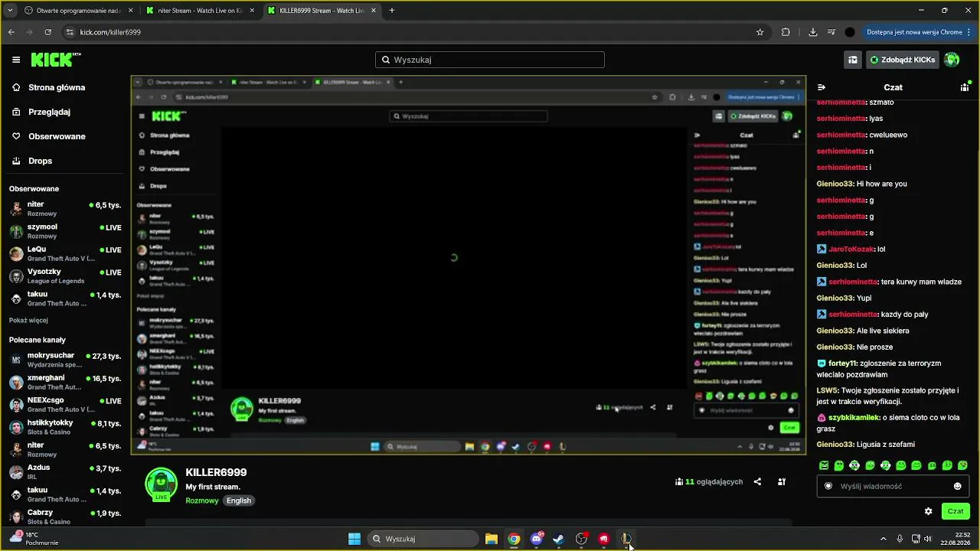The height and width of the screenshot is (551, 980).
Task: Open niter channel in Obserwowane list
Action: (65, 209)
